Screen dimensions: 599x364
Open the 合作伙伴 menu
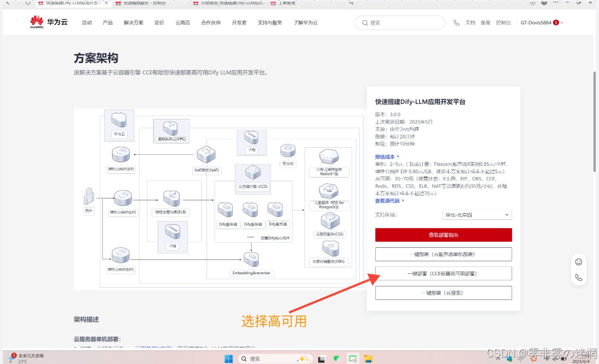tap(211, 23)
